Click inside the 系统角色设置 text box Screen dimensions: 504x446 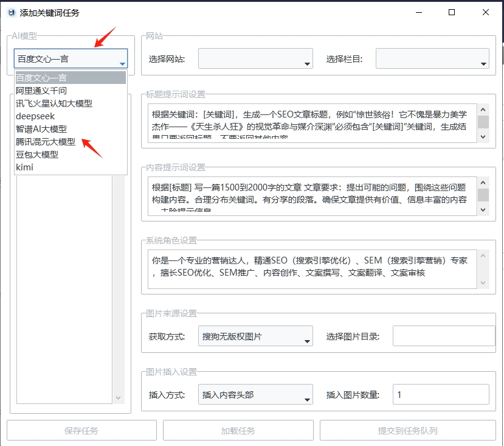click(x=312, y=269)
